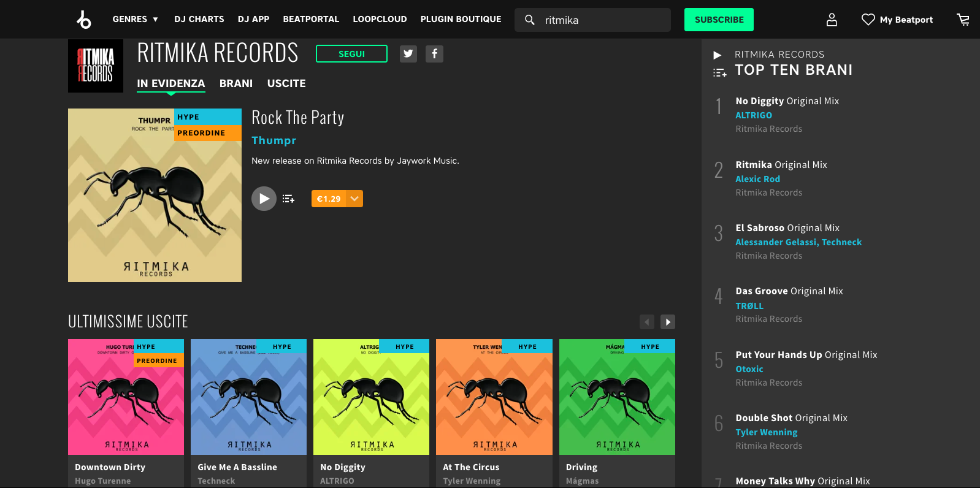Click the Ritmika Records label logo
This screenshot has width=980, height=488.
point(96,66)
